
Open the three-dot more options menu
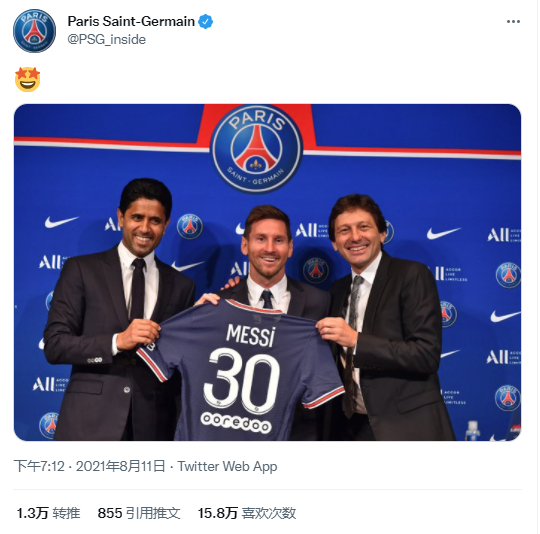(x=513, y=22)
